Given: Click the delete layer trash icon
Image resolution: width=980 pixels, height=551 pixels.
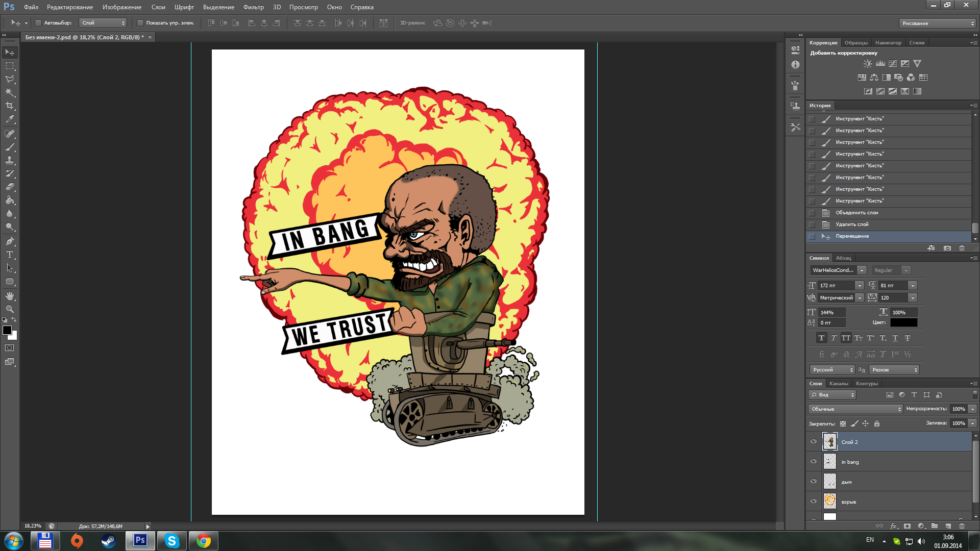Looking at the screenshot, I should pyautogui.click(x=962, y=526).
